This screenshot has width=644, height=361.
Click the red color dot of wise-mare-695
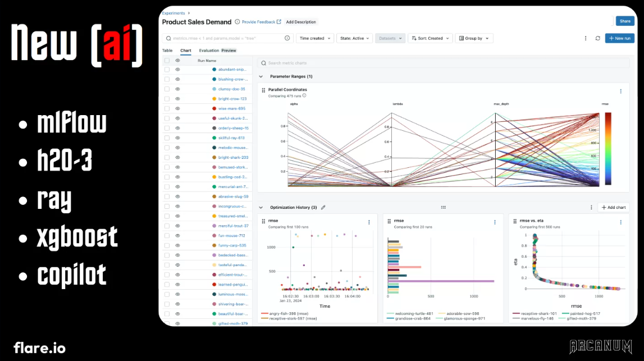214,109
